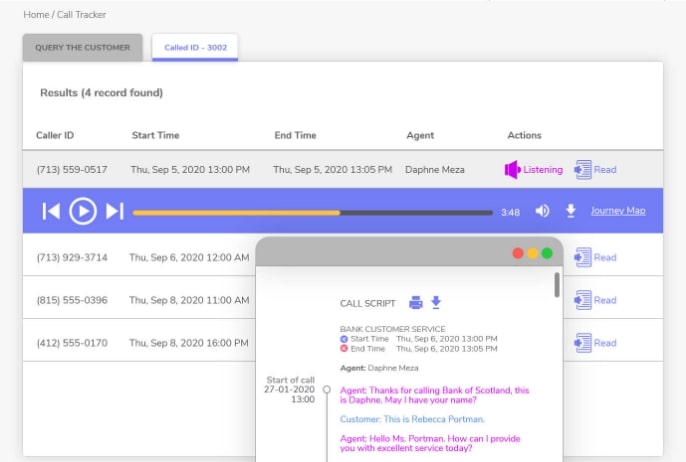Click End Time column header
The image size is (686, 462).
(x=295, y=135)
